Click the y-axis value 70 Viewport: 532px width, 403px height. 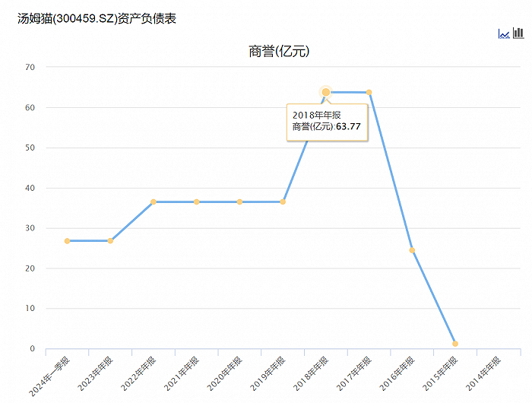pyautogui.click(x=30, y=67)
